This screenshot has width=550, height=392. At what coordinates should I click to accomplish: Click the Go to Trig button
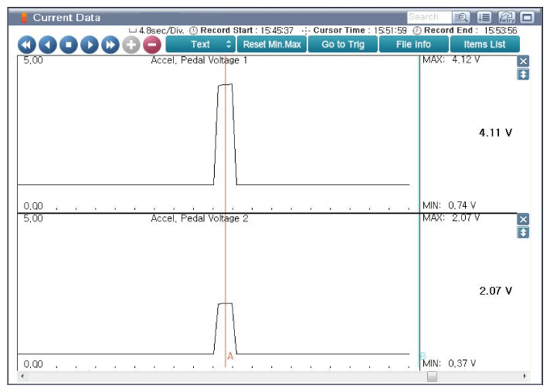343,45
